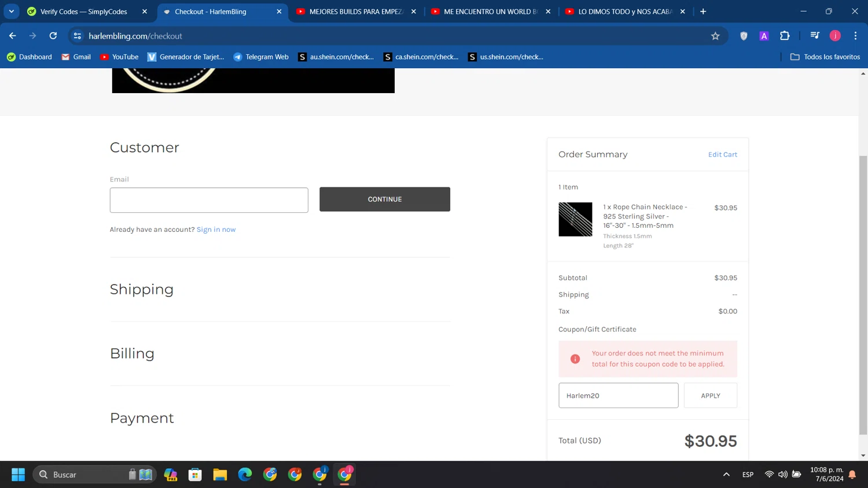The height and width of the screenshot is (488, 868).
Task: Open the notification bell icon
Action: tap(852, 475)
